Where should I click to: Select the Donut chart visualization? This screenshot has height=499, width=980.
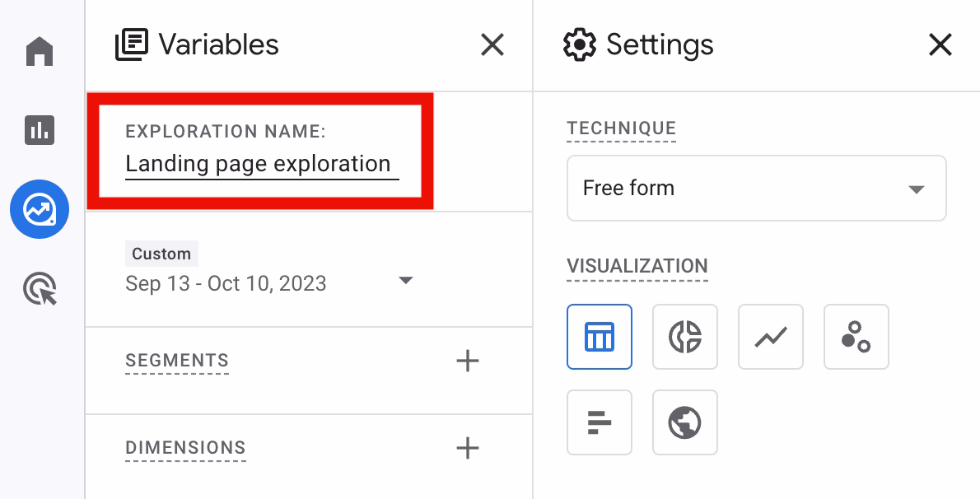684,336
